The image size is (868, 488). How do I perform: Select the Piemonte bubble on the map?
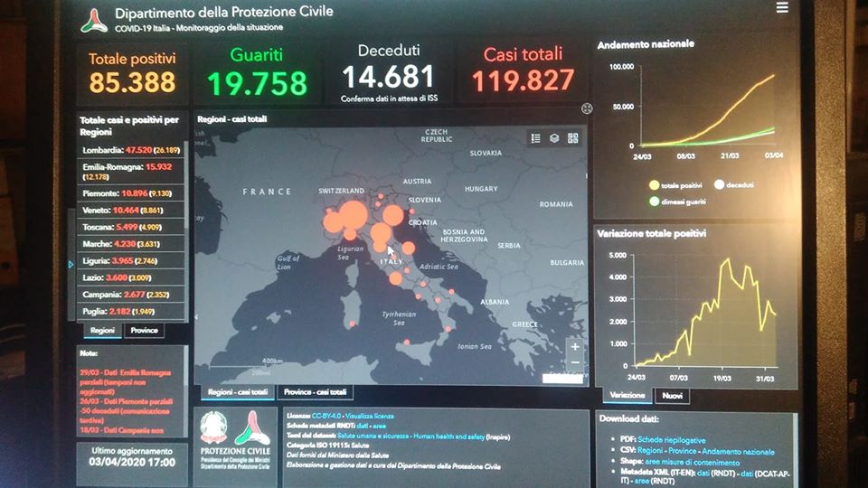[x=334, y=221]
